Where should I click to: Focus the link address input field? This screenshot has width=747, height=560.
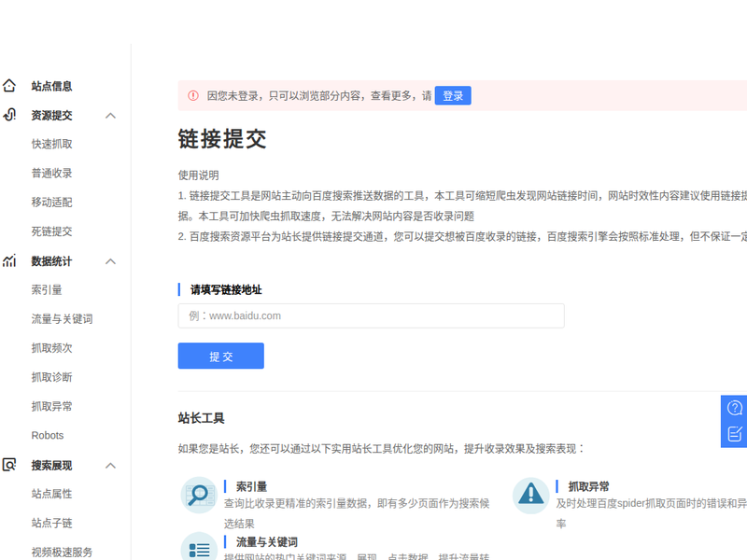click(x=371, y=315)
